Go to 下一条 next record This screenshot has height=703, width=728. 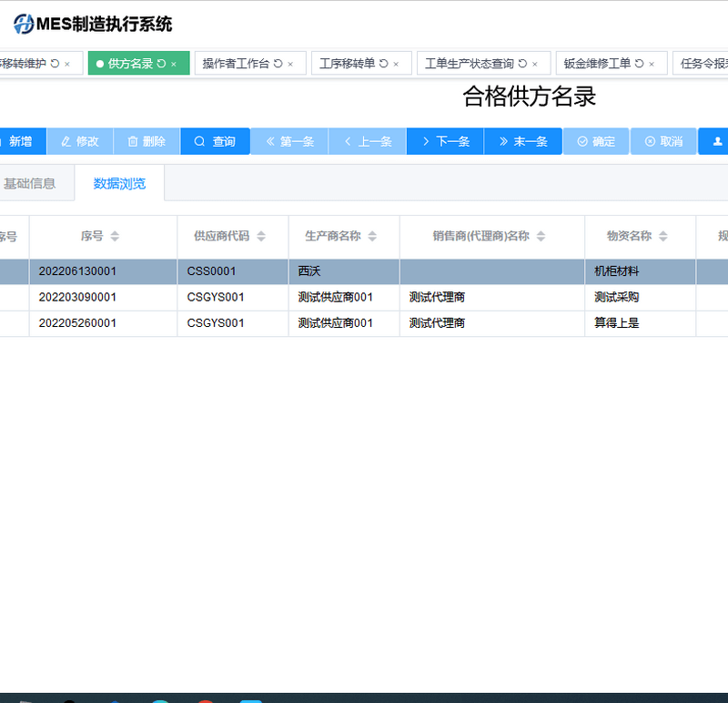coord(445,141)
